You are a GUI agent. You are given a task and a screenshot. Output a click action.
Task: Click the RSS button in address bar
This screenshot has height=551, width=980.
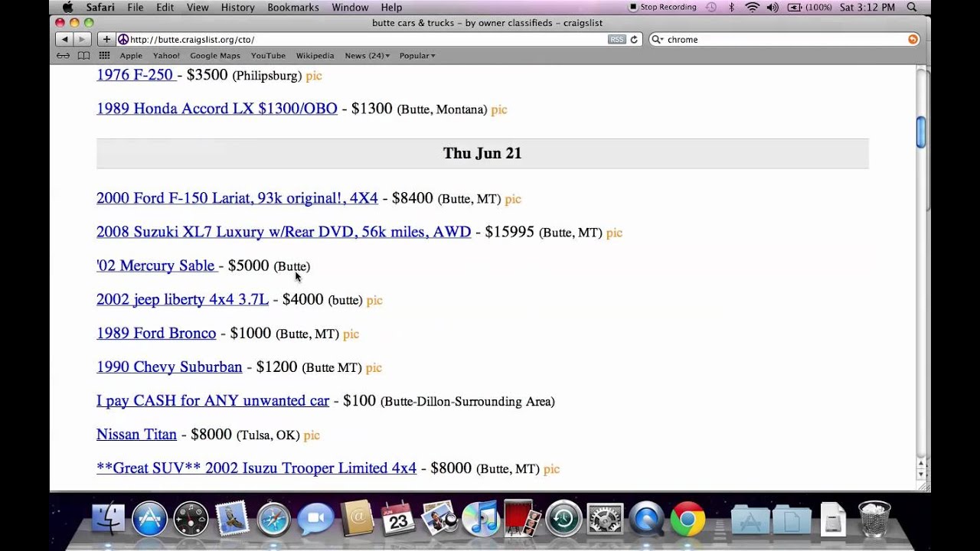(616, 39)
